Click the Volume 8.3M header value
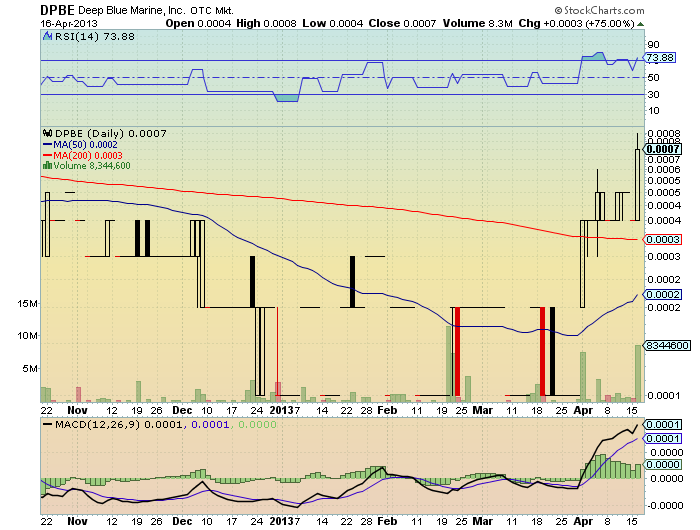 click(x=477, y=24)
